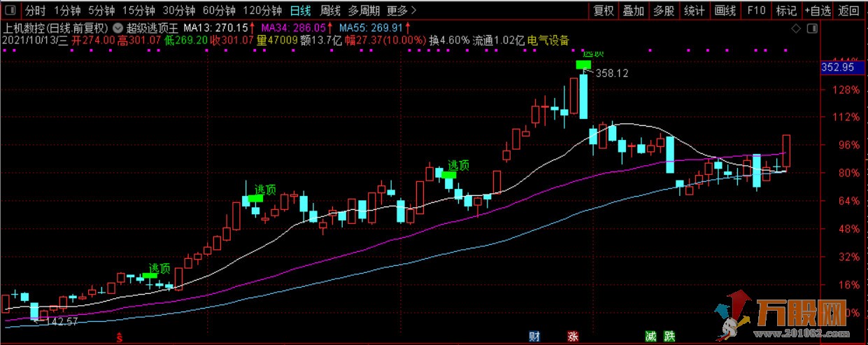Screen dimensions: 868x345
Task: Click the 流通1.02亿 float shares text
Action: [x=499, y=41]
